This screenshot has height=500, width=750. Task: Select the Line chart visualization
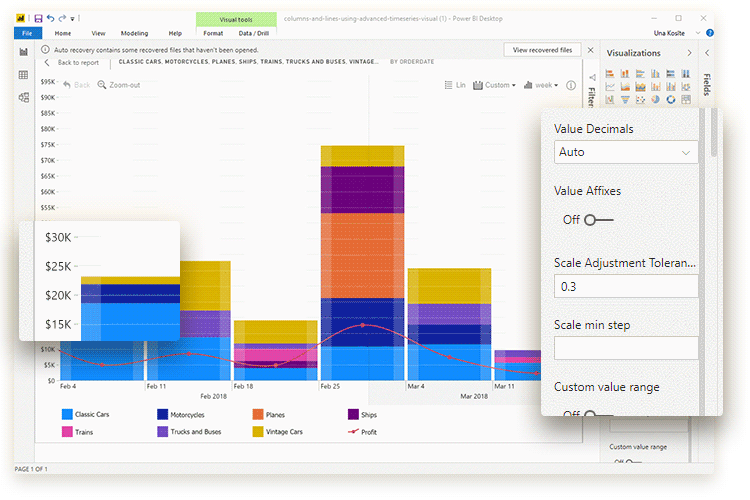610,87
